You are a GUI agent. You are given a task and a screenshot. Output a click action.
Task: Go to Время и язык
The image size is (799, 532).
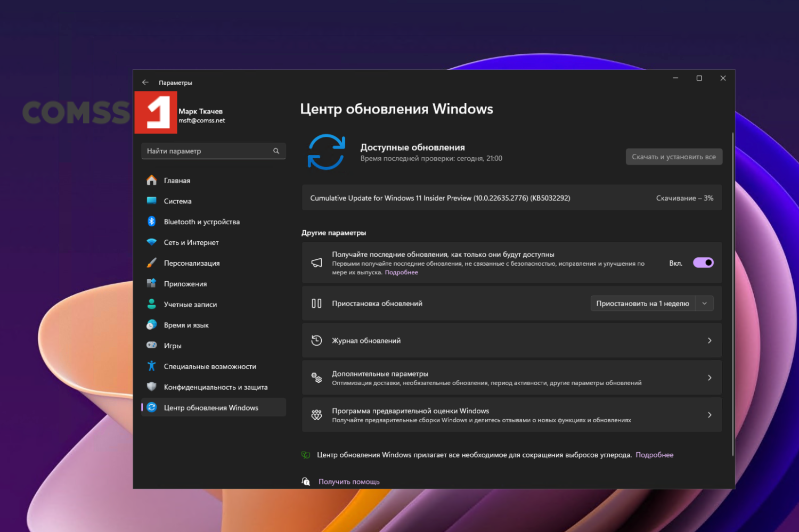[214, 325]
